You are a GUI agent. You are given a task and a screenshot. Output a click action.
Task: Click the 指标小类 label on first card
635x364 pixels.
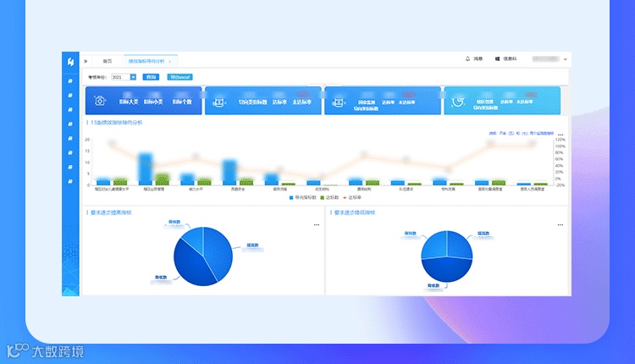tap(153, 102)
